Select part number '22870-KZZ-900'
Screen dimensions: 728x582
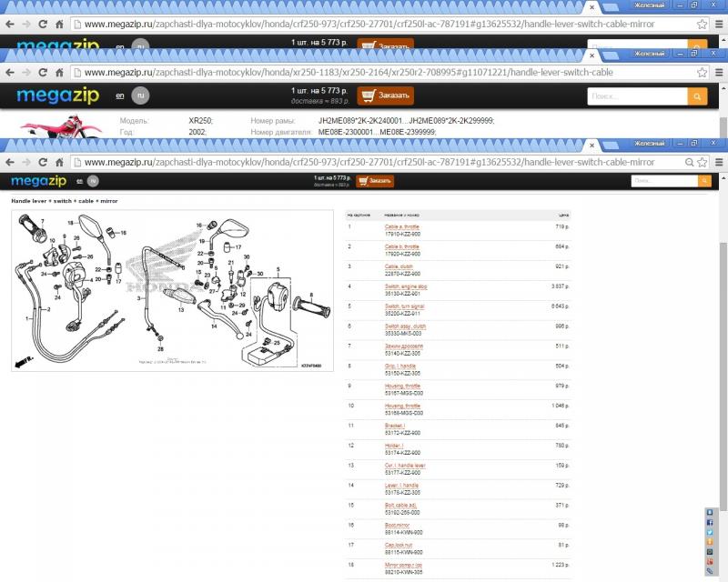(402, 274)
